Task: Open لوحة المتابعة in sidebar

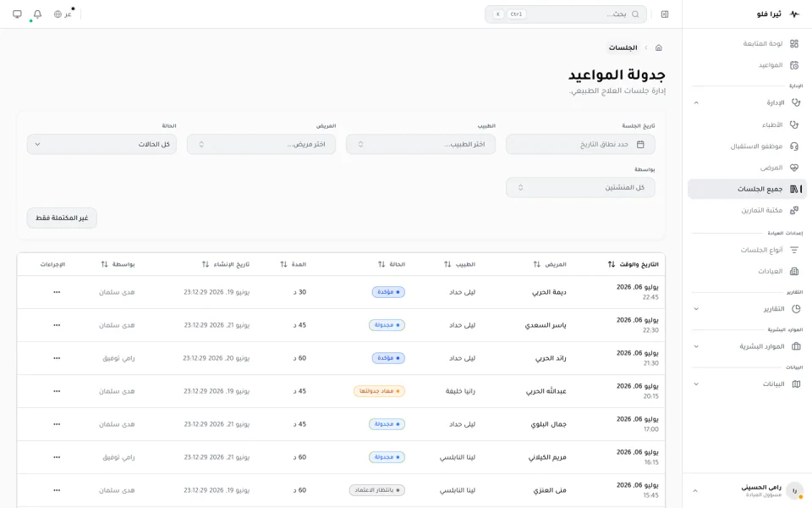Action: [x=747, y=43]
